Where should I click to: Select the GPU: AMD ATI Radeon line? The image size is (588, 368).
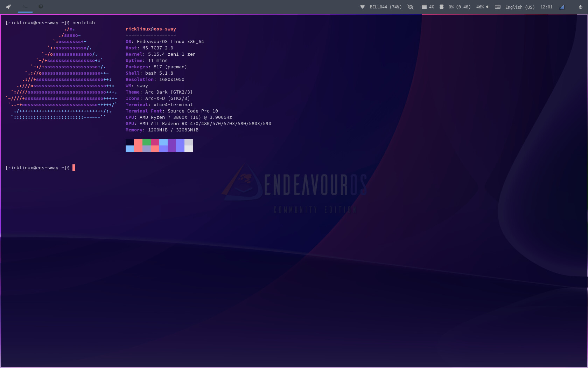click(198, 123)
